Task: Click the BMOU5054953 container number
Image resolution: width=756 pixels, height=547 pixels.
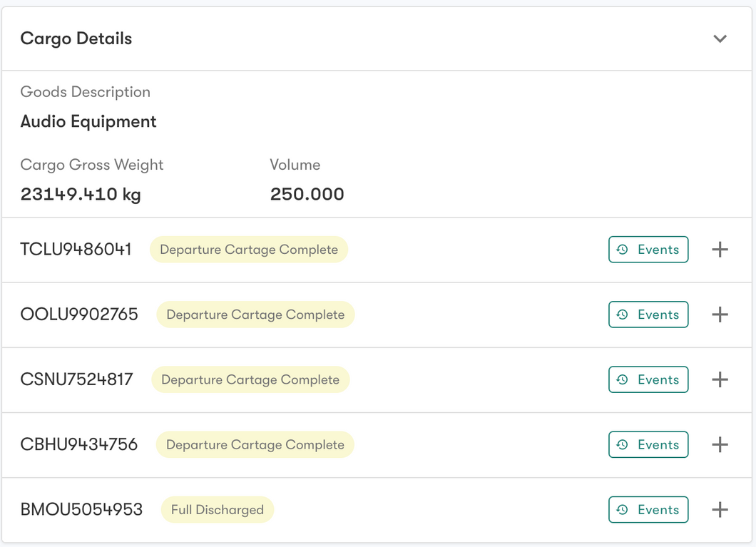Action: tap(82, 510)
